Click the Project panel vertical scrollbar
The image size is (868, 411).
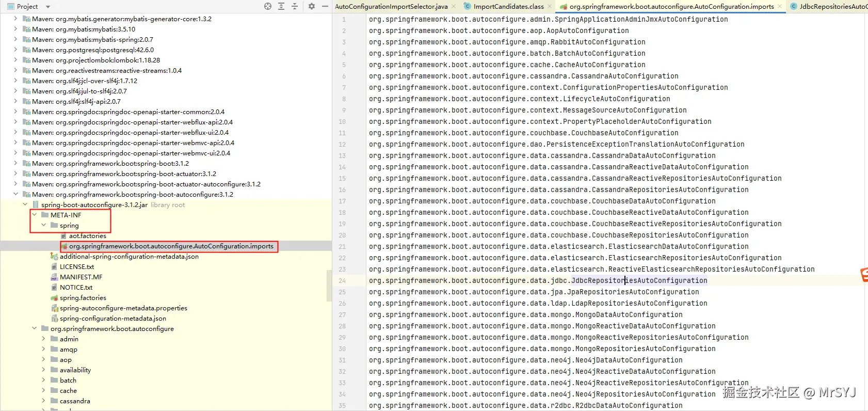(x=329, y=285)
